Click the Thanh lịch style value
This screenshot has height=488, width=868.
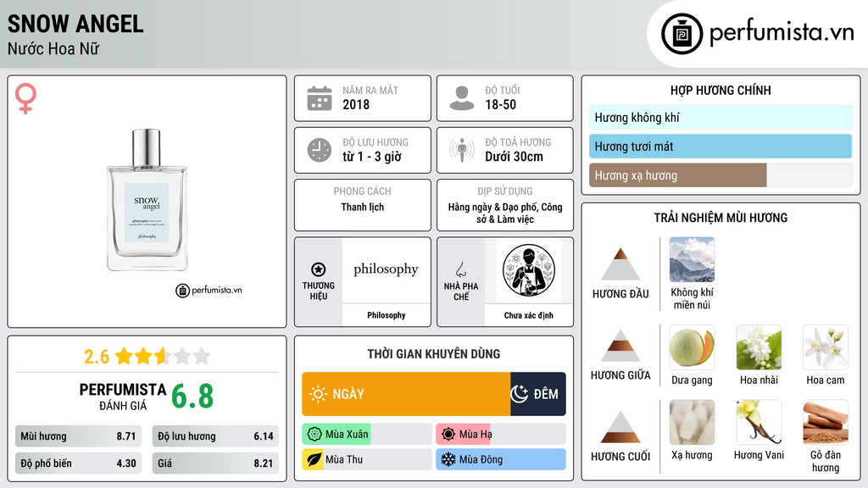point(363,207)
